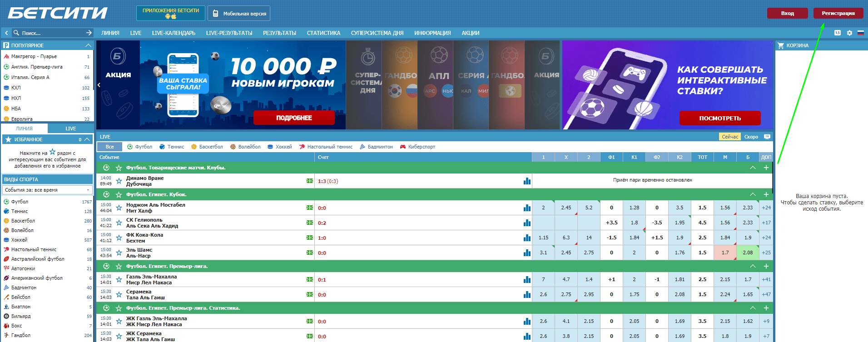The width and height of the screenshot is (868, 342).
Task: Click inside the Поиск search field
Action: click(52, 33)
